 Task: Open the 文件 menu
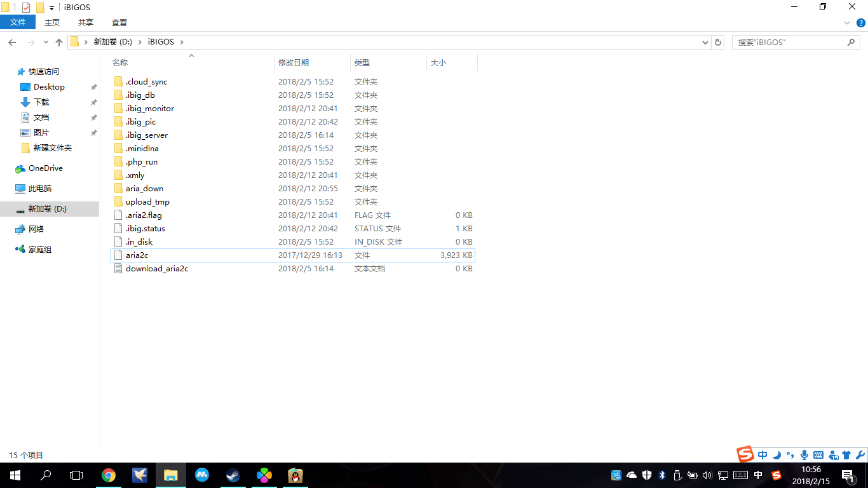(x=18, y=22)
